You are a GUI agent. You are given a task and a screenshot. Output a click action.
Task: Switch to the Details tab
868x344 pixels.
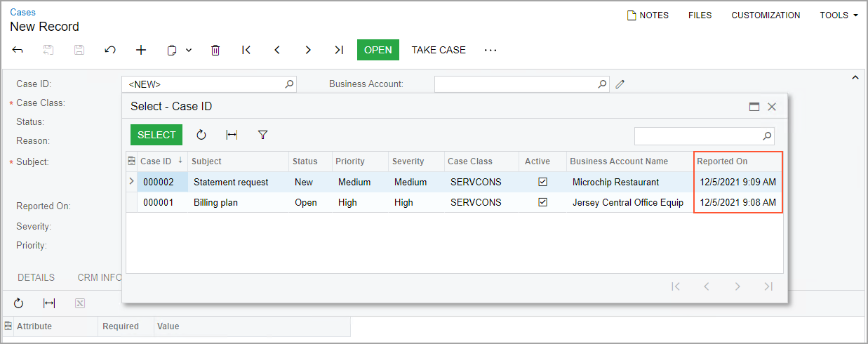[36, 277]
